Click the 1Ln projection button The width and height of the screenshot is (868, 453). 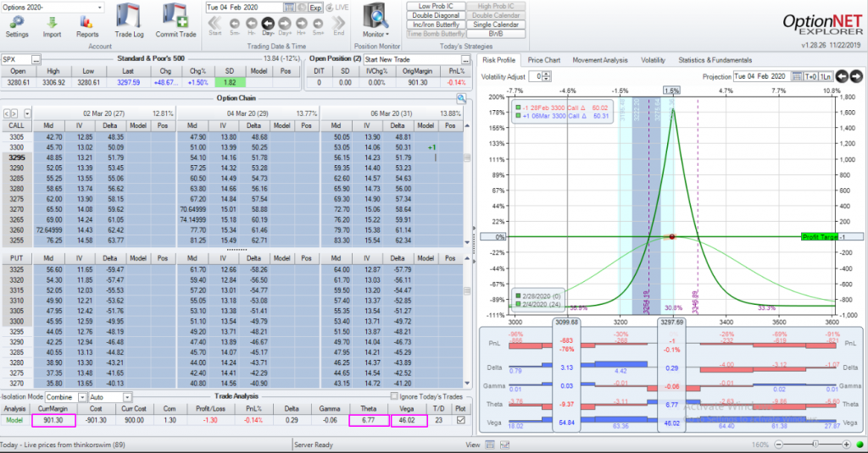click(x=826, y=76)
